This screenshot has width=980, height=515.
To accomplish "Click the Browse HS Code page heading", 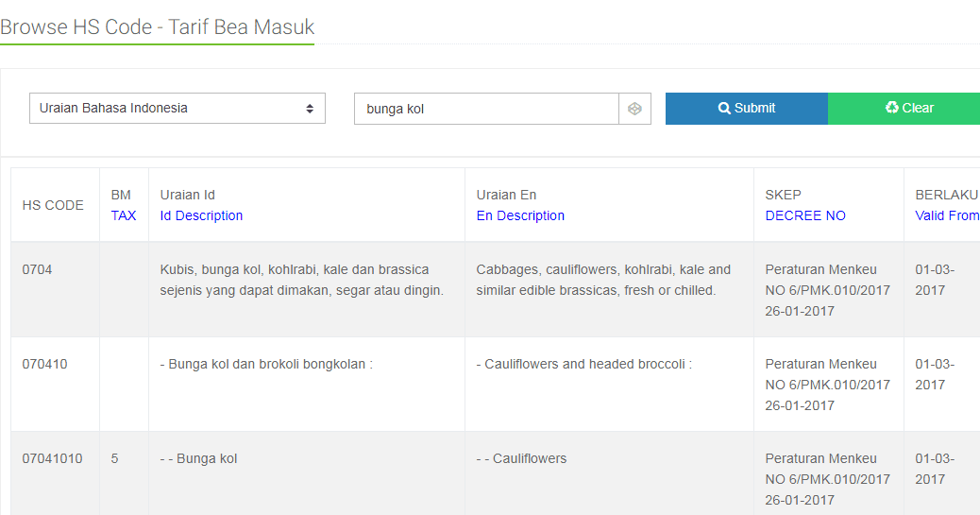I will [x=157, y=27].
